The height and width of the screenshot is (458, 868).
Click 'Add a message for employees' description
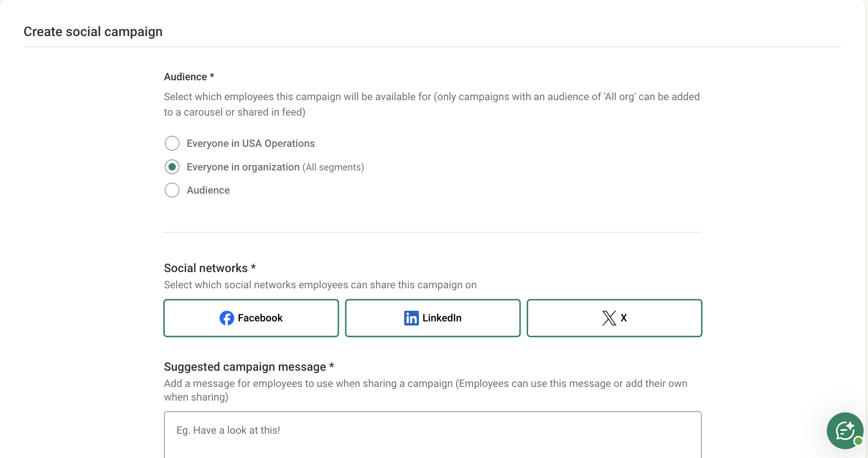(426, 390)
